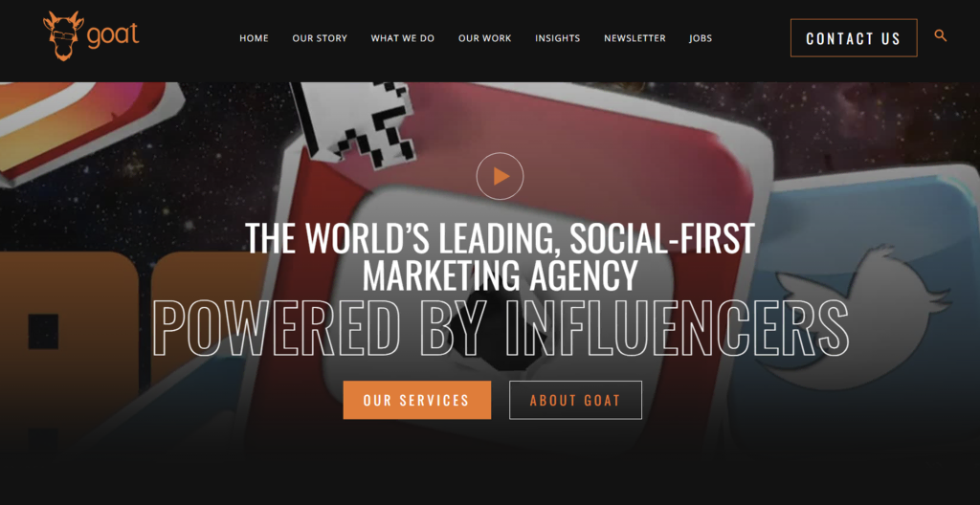
Task: Open search with the magnifying glass icon
Action: [940, 35]
